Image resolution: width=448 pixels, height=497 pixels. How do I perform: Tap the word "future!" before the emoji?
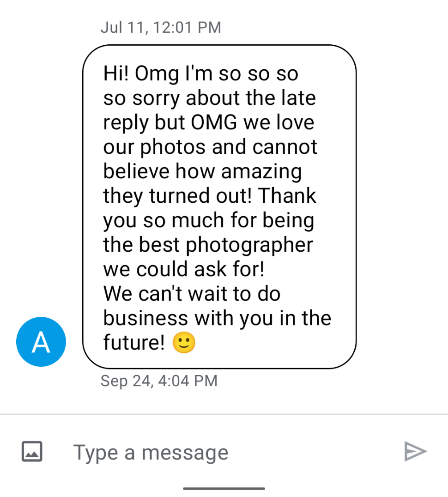click(x=134, y=342)
